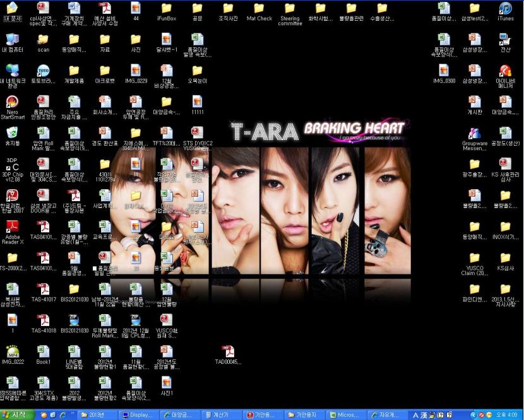
Task: Click the language bar A input mode
Action: coord(415,415)
